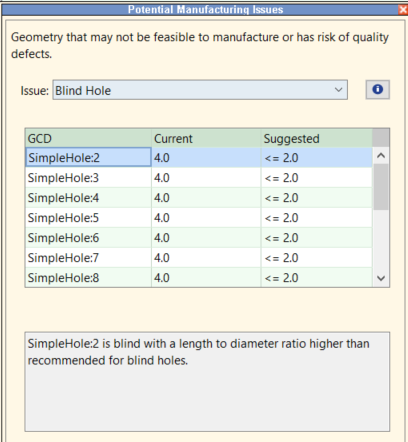Close the Potential Manufacturing Issues dialog
408x442 pixels.
[x=403, y=10]
